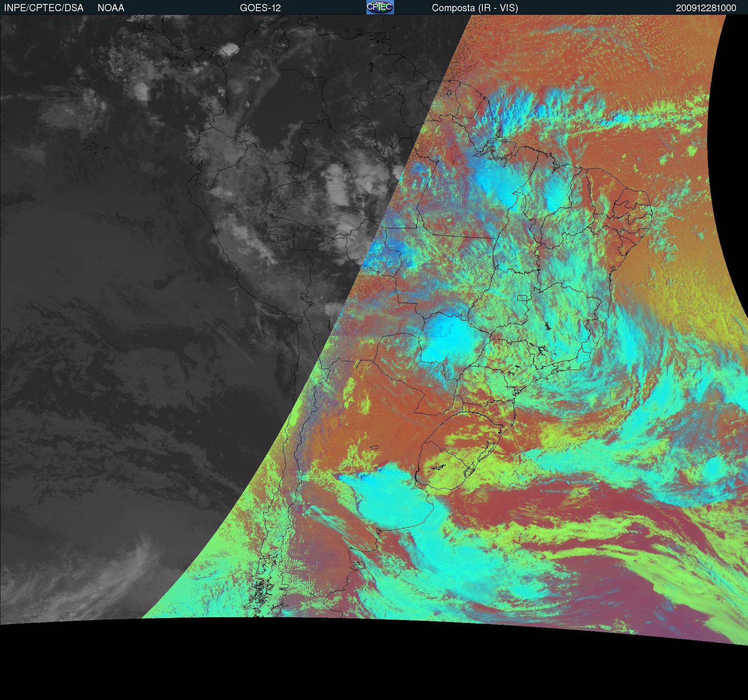Click the CPTEC logo in the header
Screen dimensions: 748x700
point(380,7)
